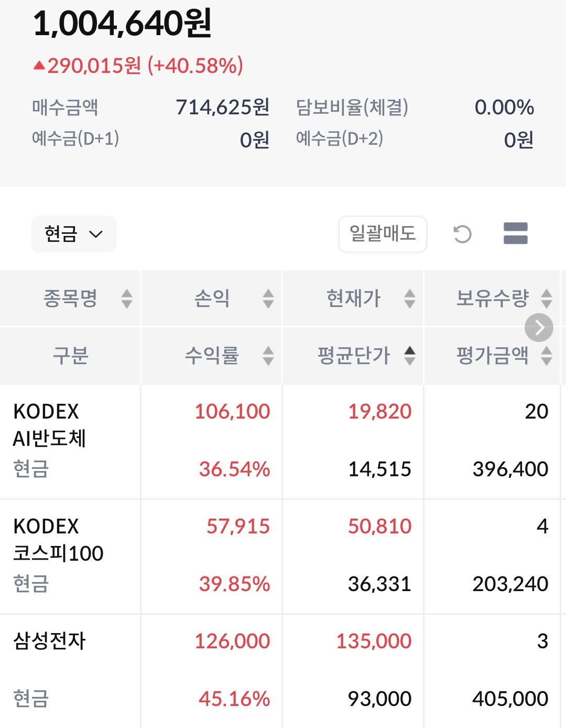Tap the 평균단가 column header label
This screenshot has height=728, width=566.
coord(354,356)
